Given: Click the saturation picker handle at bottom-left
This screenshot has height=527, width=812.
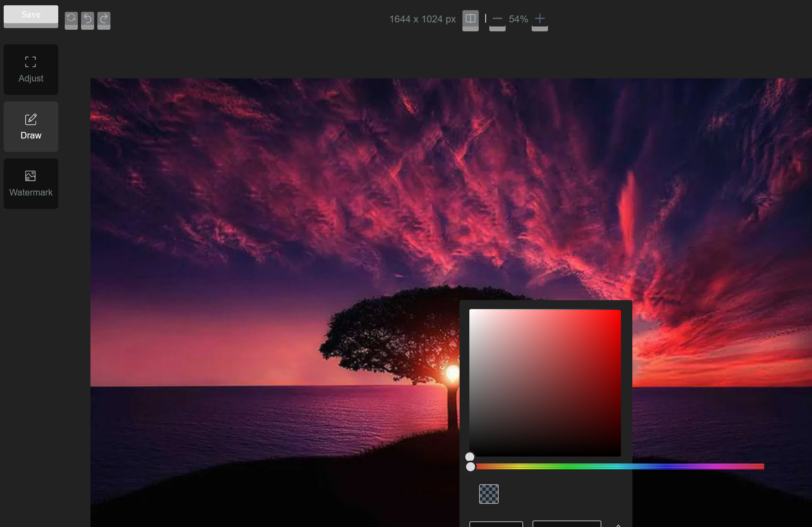Looking at the screenshot, I should coord(470,457).
